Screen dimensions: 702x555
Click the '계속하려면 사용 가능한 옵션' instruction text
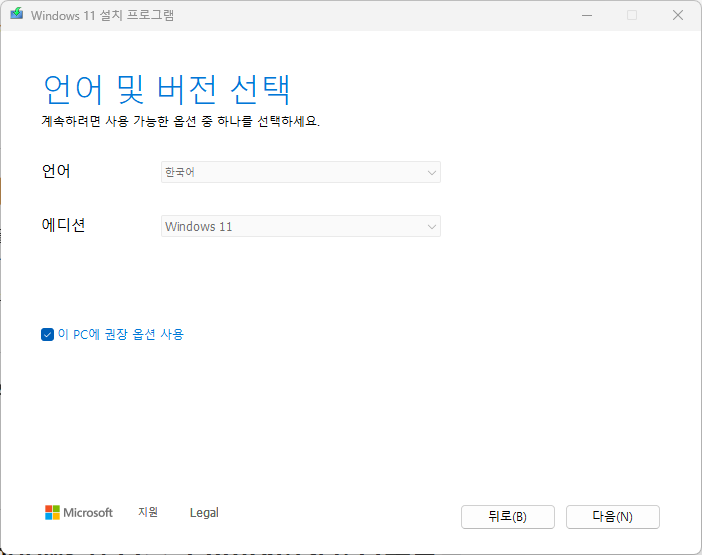[181, 121]
